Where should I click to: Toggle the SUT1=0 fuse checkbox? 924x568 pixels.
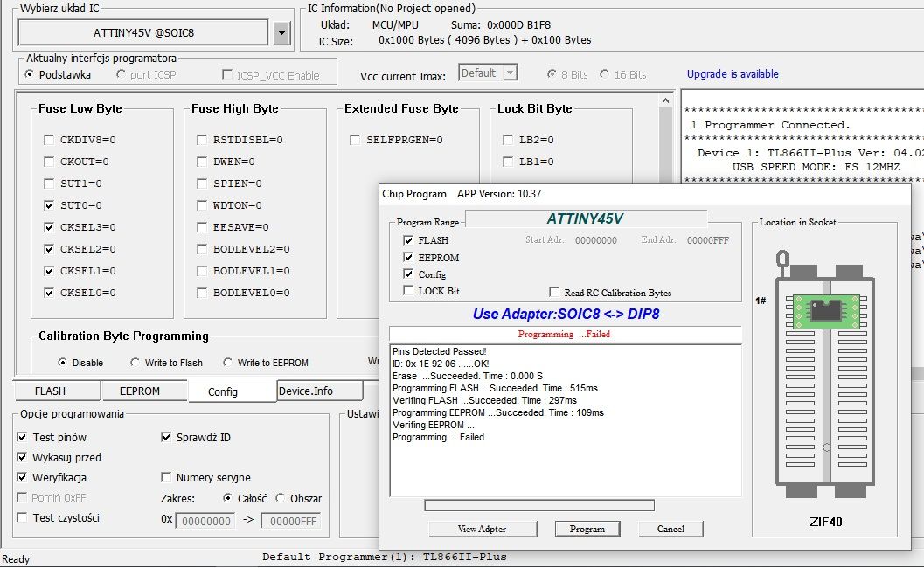(x=49, y=184)
